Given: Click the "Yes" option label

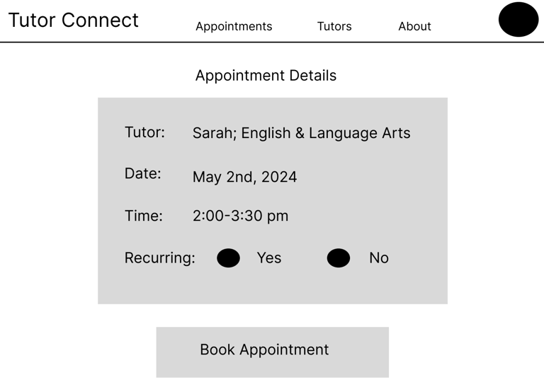Looking at the screenshot, I should click(269, 258).
